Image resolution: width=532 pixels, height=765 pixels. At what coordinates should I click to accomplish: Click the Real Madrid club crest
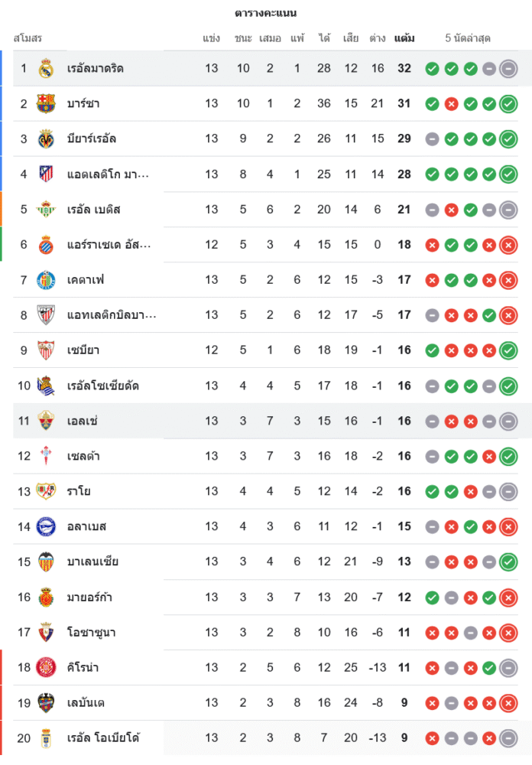pyautogui.click(x=46, y=68)
